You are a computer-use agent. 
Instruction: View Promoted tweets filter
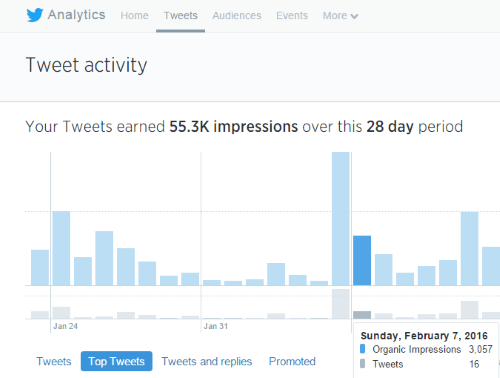pyautogui.click(x=292, y=361)
